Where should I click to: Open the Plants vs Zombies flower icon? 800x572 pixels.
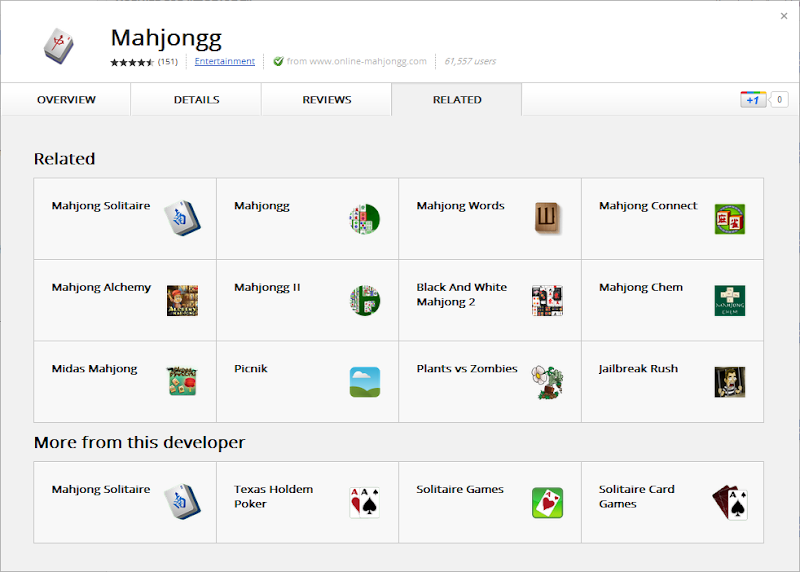[x=547, y=382]
